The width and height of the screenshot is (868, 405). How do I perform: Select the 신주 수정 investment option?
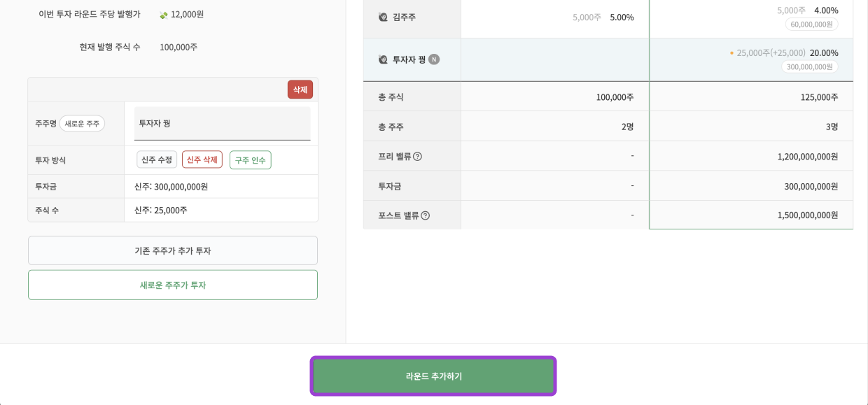pos(157,159)
